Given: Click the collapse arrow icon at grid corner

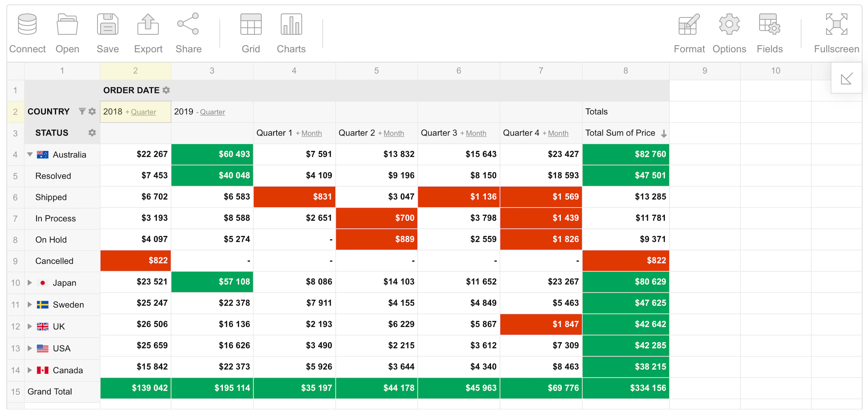Looking at the screenshot, I should coord(847,78).
